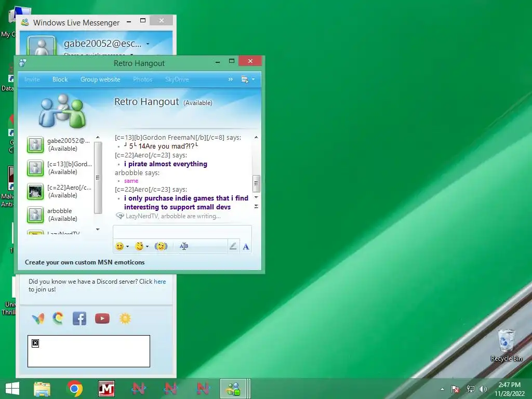
Task: Jump to bottom of conversation arrow
Action: (x=256, y=206)
